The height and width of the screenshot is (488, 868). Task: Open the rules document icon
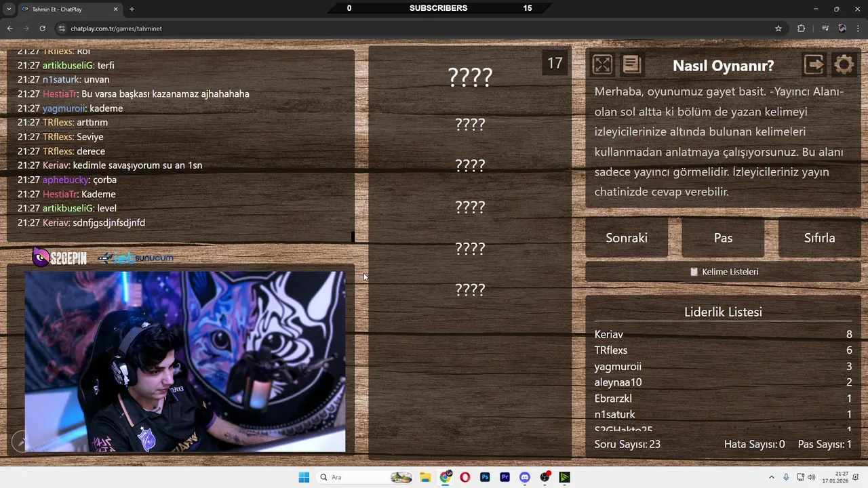coord(631,64)
